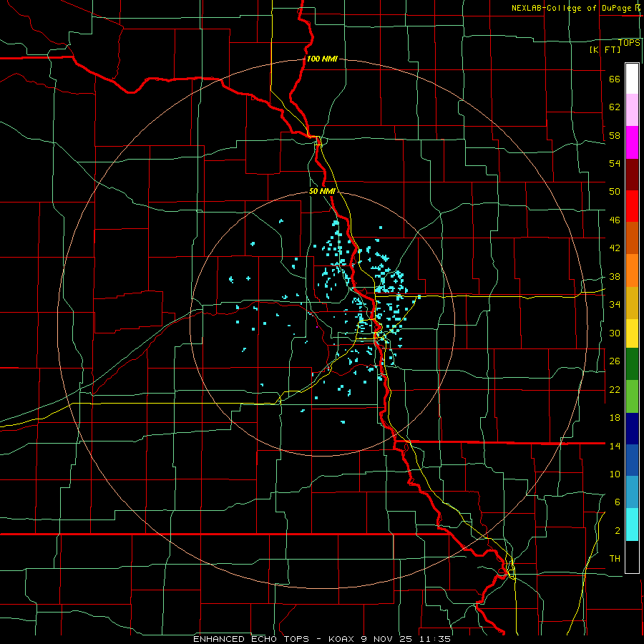This screenshot has width=644, height=644.
Task: Select the light green legend swatch
Action: pyautogui.click(x=632, y=396)
